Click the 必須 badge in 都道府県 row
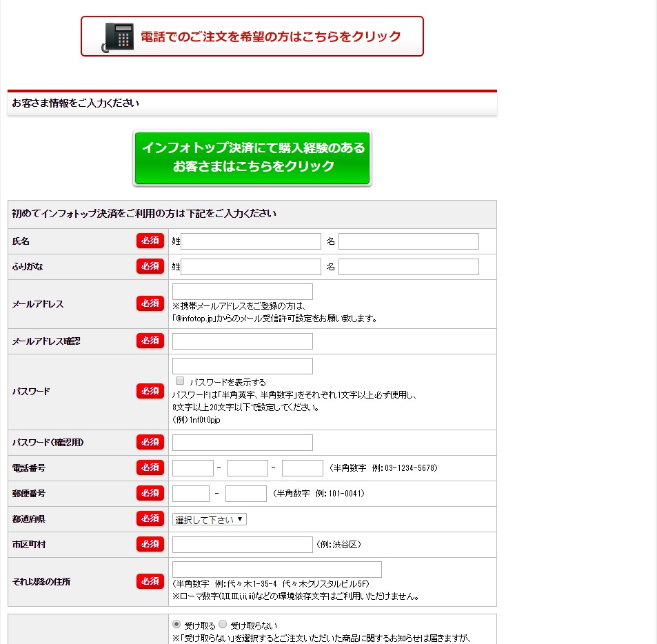The height and width of the screenshot is (644, 657). (150, 519)
